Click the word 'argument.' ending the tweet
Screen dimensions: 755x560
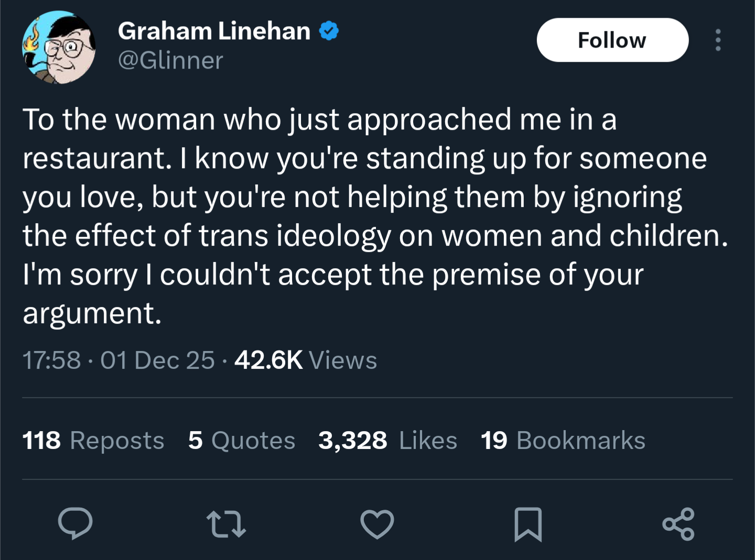pyautogui.click(x=92, y=313)
